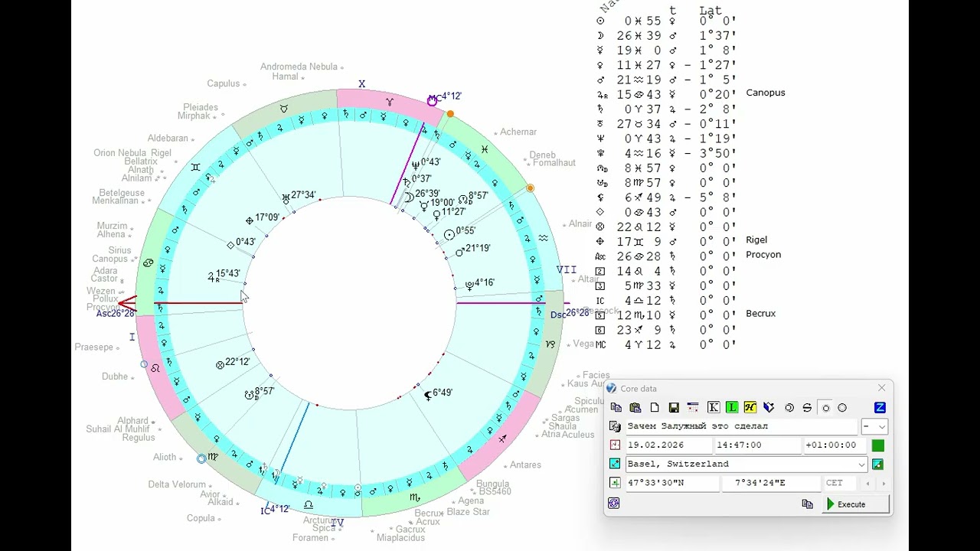Click the right arrow stepper
The width and height of the screenshot is (980, 551).
coord(884,483)
